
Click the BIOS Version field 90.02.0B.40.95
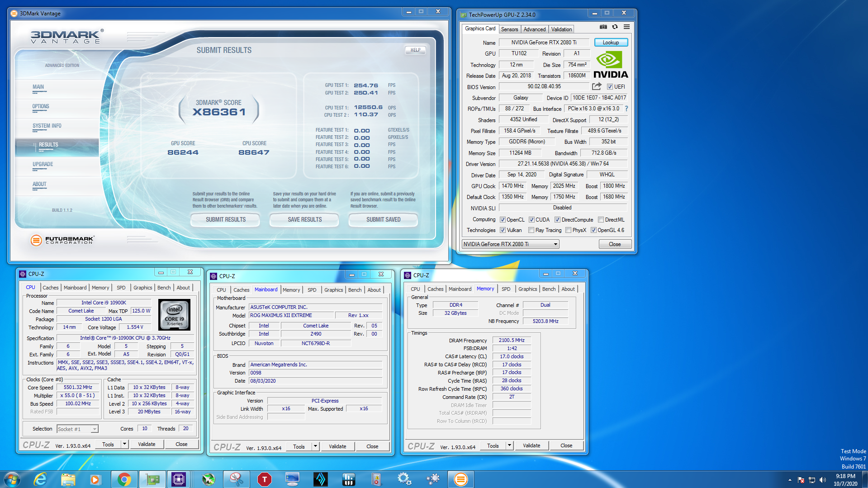pyautogui.click(x=544, y=86)
